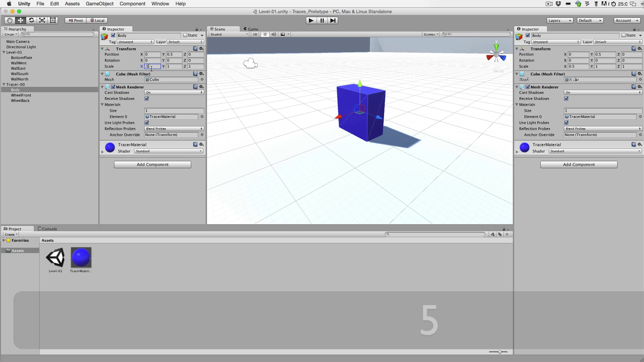Uncheck Receive Shadows in left Inspector
This screenshot has height=362, width=644.
tap(147, 98)
